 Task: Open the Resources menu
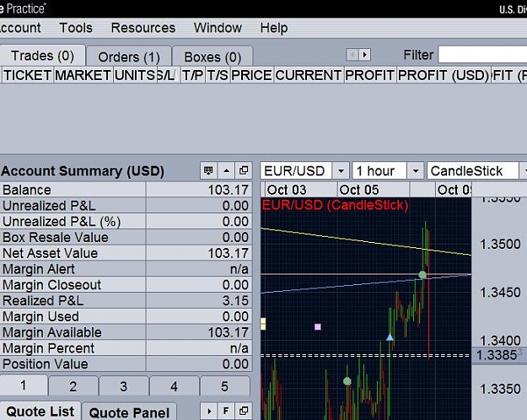pyautogui.click(x=143, y=28)
